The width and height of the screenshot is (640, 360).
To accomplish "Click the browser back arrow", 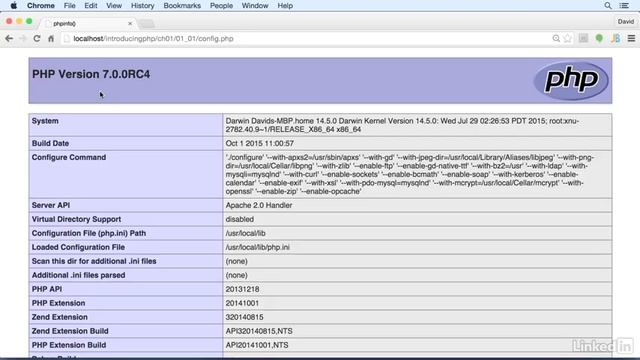I will click(x=9, y=38).
